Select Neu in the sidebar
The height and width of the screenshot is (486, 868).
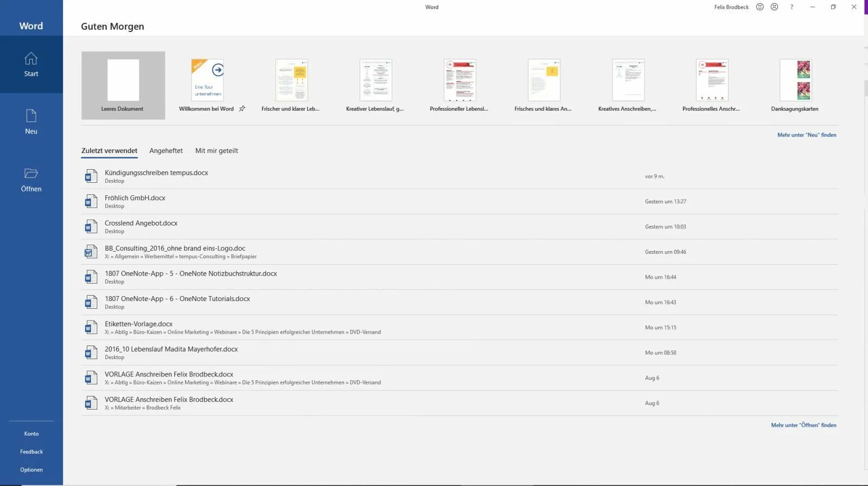pyautogui.click(x=31, y=122)
